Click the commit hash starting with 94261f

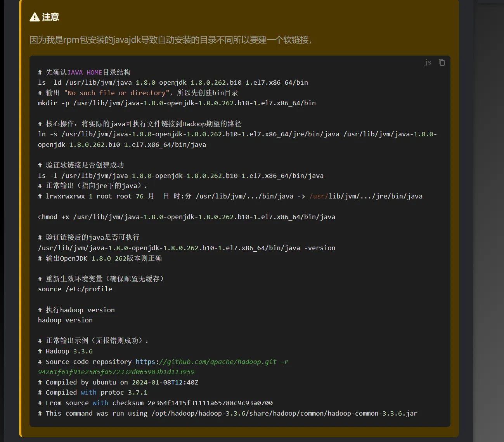coord(116,372)
